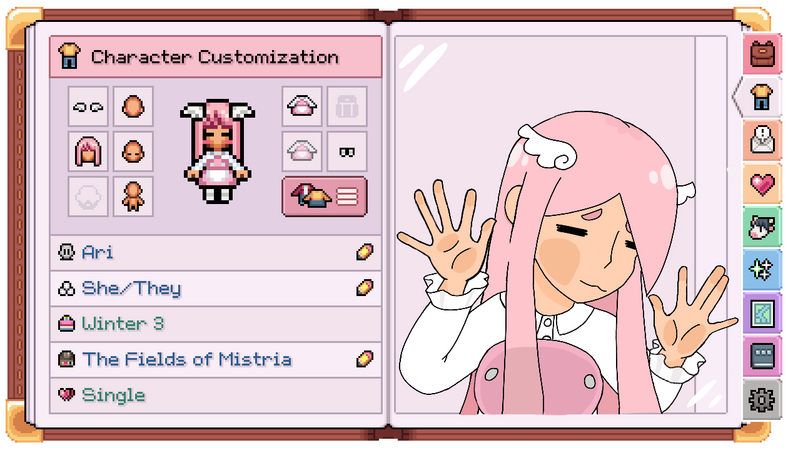Select the pink top clothing slot

pos(302,106)
